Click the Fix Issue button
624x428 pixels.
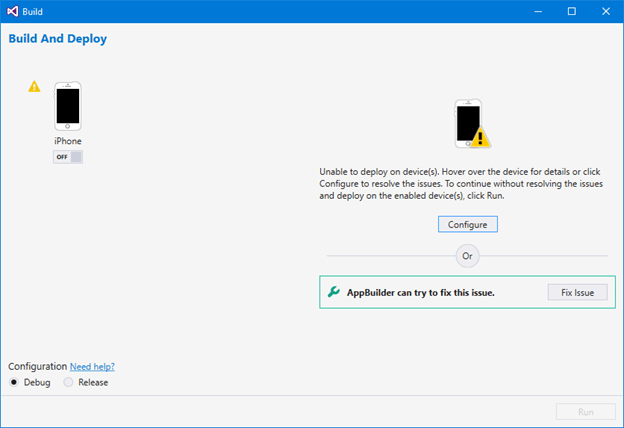[x=577, y=292]
